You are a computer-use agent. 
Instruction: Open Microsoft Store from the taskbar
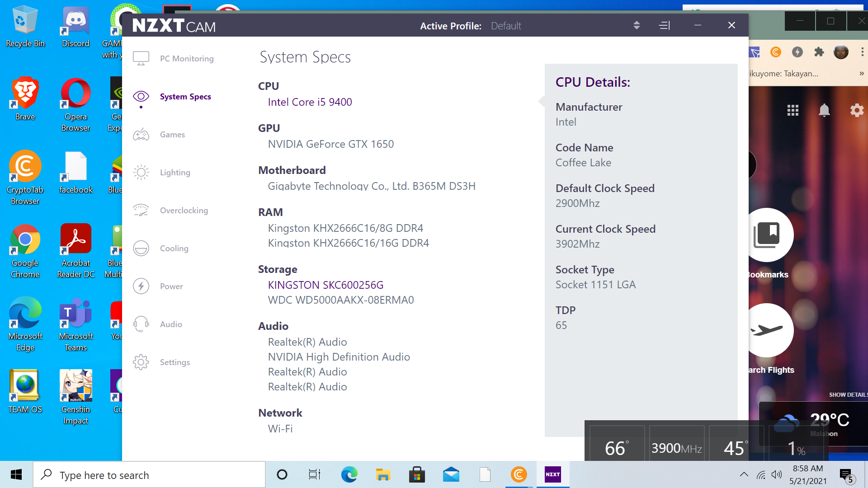tap(417, 474)
